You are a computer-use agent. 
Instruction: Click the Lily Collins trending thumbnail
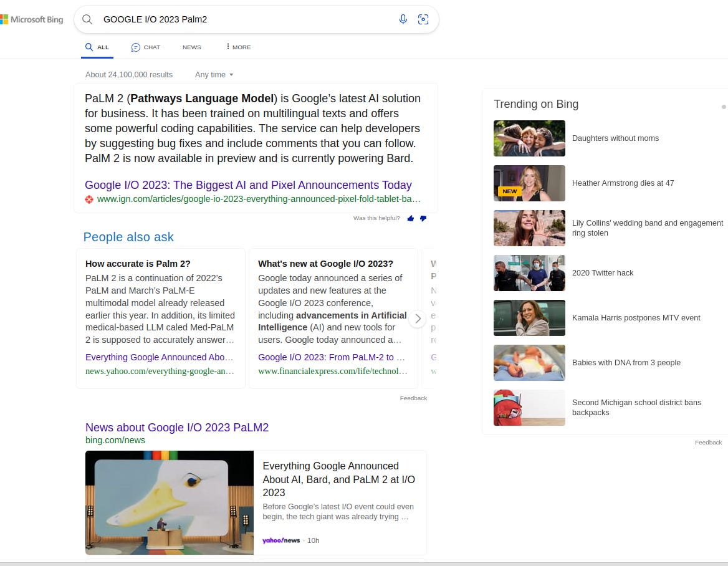(x=529, y=228)
